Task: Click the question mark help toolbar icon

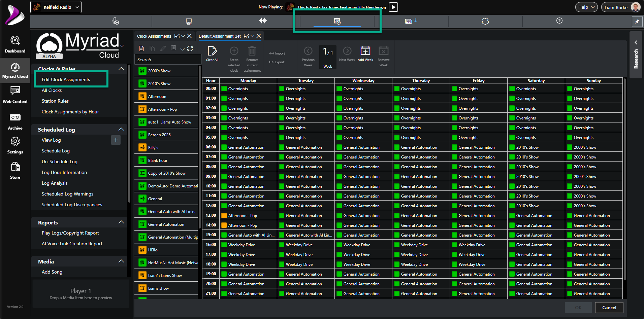Action: pos(559,21)
